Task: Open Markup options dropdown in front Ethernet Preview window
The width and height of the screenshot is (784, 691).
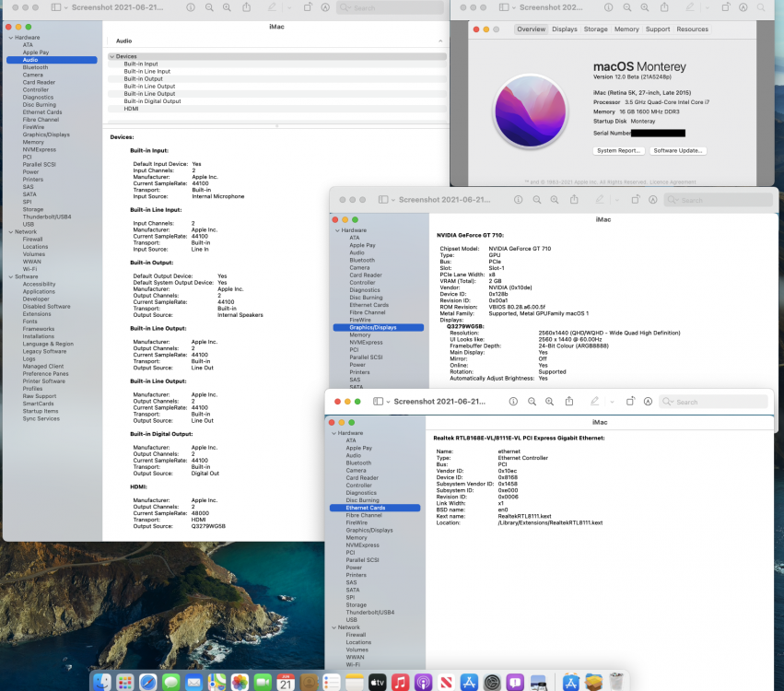Action: click(612, 402)
